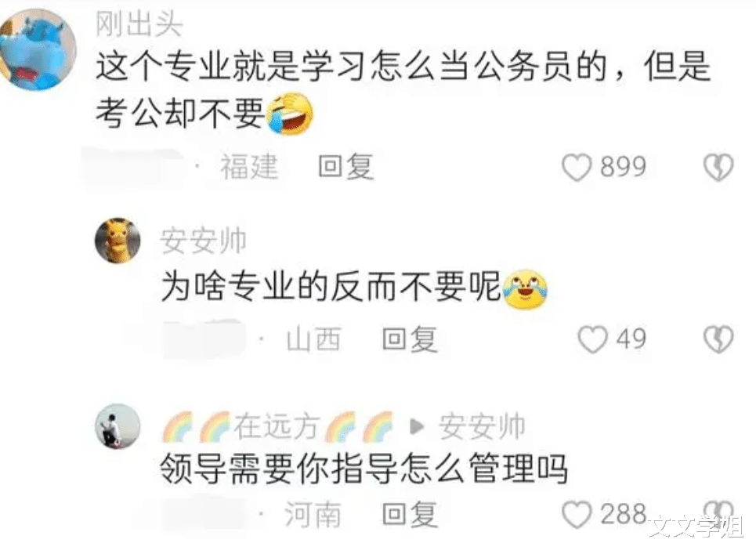Screen dimensions: 756x554
Task: Open the rainbow 在远方 username
Action: (277, 427)
